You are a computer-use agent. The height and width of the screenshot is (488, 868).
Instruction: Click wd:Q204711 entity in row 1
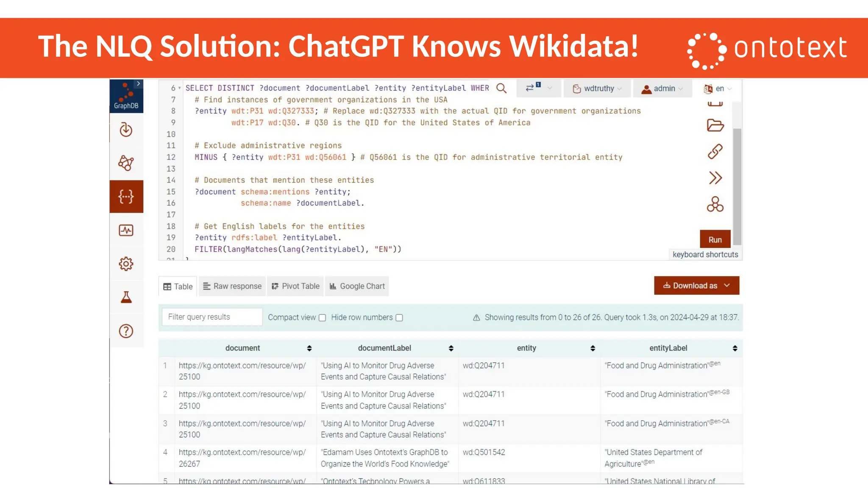click(484, 366)
